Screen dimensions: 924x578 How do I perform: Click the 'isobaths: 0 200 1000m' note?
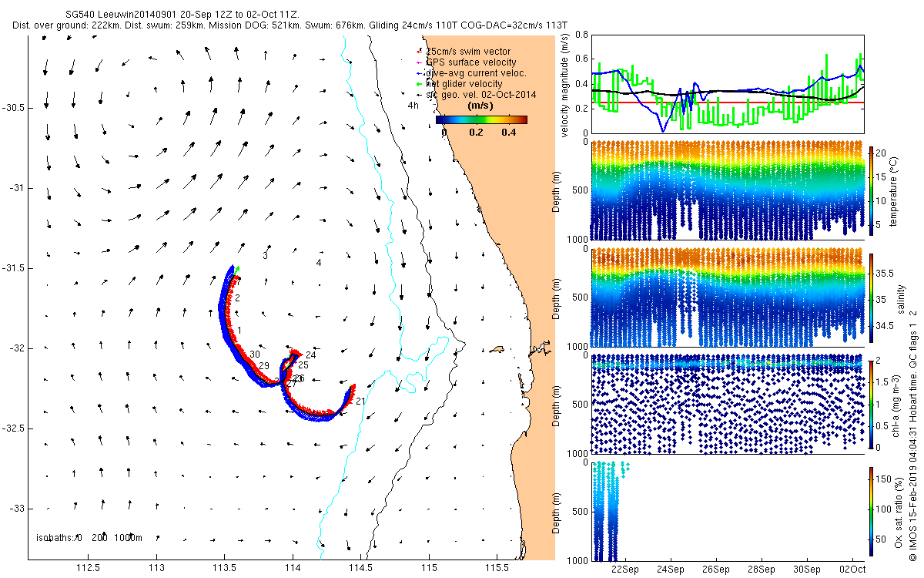point(89,537)
